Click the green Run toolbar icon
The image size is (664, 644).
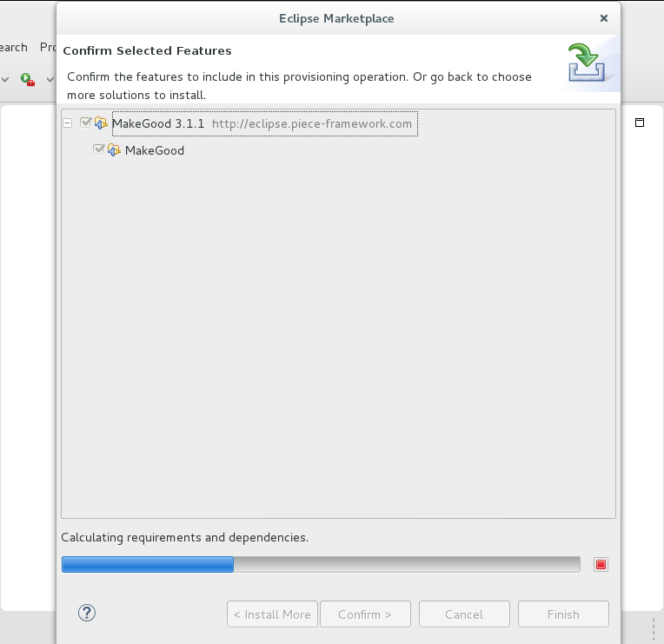click(x=27, y=79)
